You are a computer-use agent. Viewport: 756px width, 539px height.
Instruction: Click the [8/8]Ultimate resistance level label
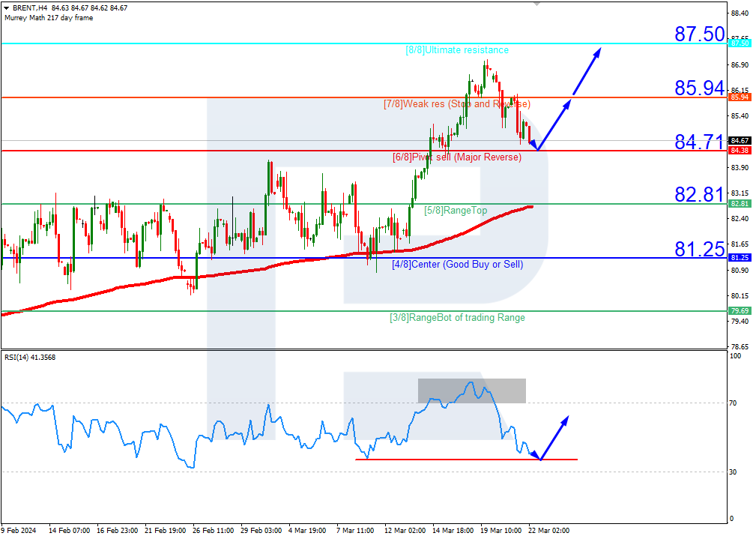click(456, 50)
